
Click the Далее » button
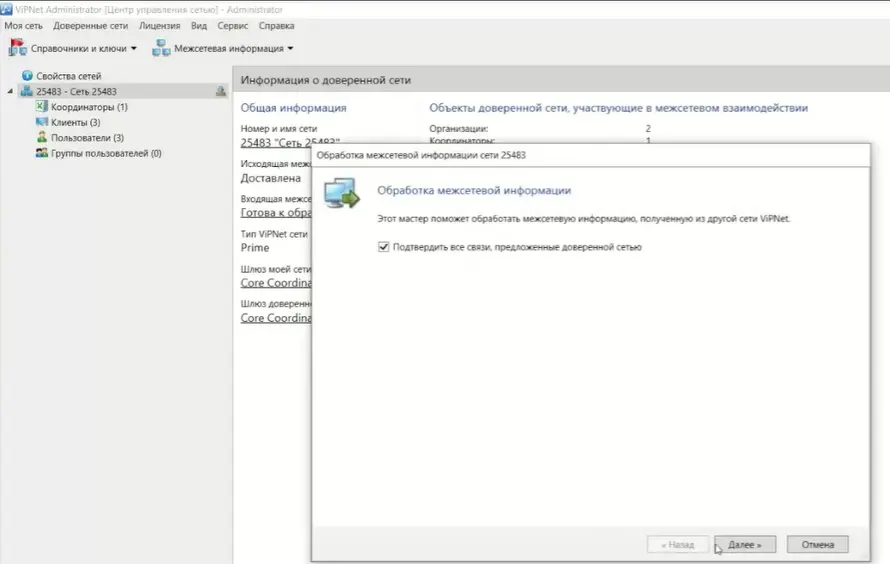(x=745, y=544)
